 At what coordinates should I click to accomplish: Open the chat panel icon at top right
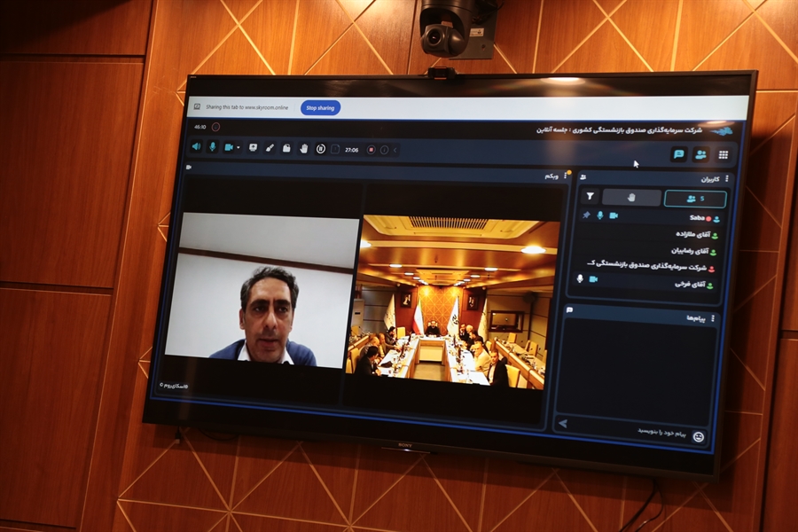coord(678,153)
